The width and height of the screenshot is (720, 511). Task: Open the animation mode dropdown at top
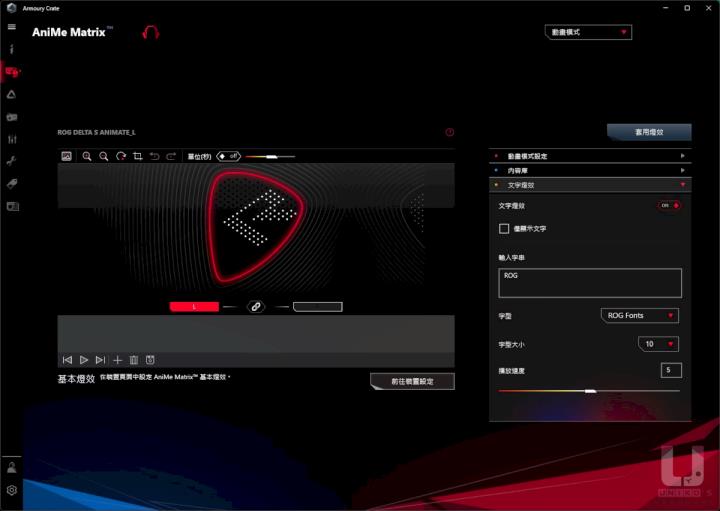pos(588,32)
